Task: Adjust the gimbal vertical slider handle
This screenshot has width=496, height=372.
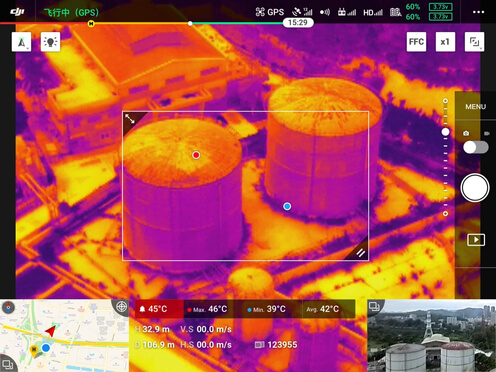Action: (445, 132)
